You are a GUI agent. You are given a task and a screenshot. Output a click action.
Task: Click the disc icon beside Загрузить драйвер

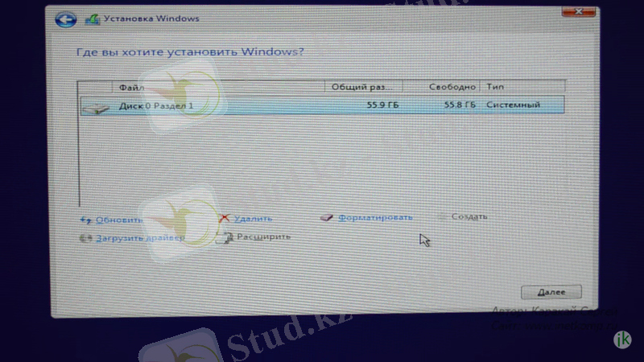coord(85,238)
